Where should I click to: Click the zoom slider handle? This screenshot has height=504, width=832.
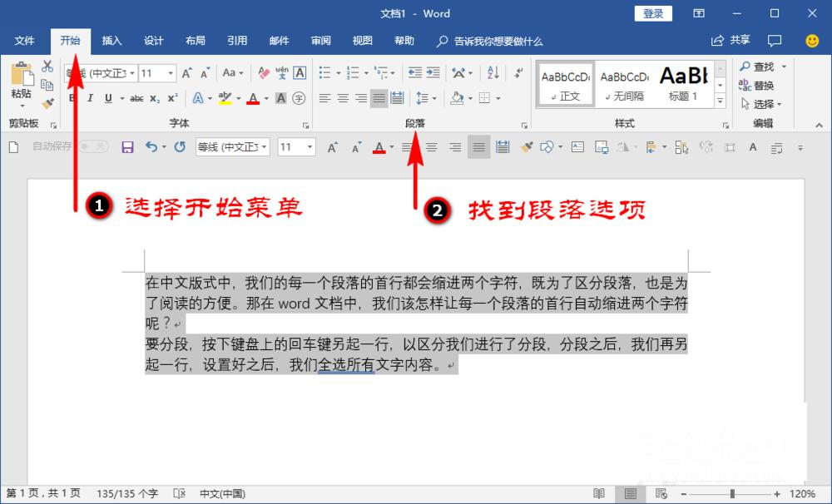[732, 494]
